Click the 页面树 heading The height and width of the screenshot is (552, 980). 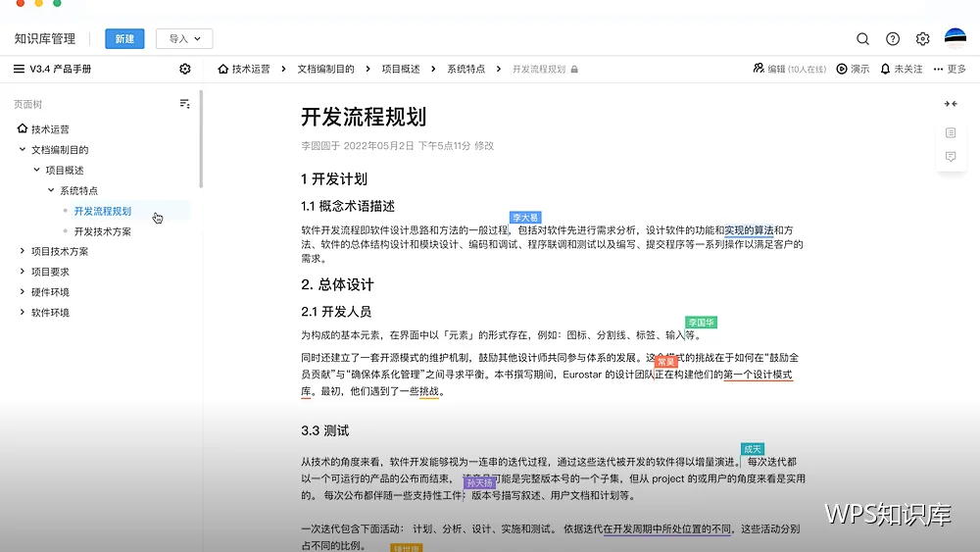point(28,104)
